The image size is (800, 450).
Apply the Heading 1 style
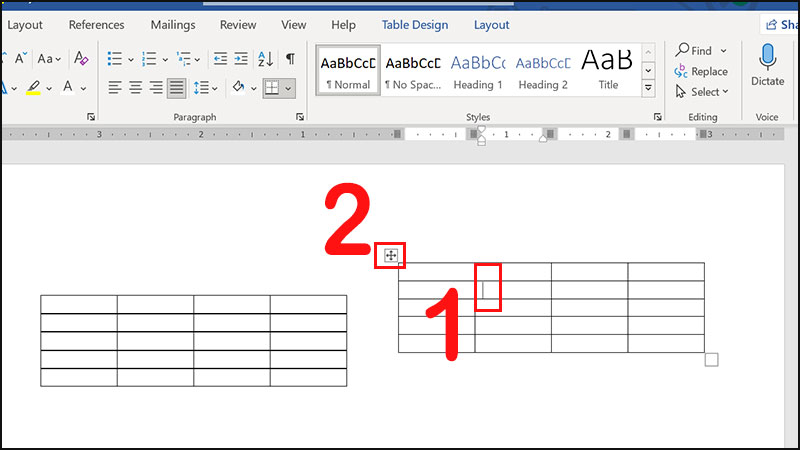[x=479, y=70]
